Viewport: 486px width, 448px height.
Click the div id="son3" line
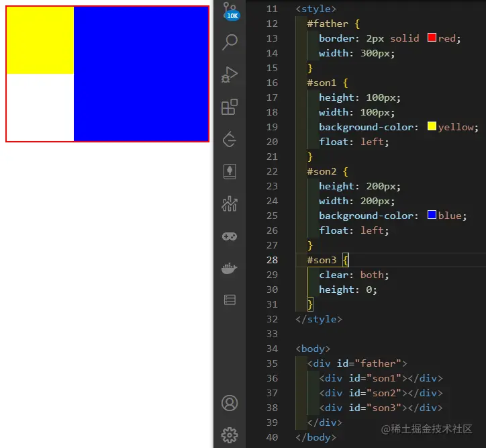point(381,408)
